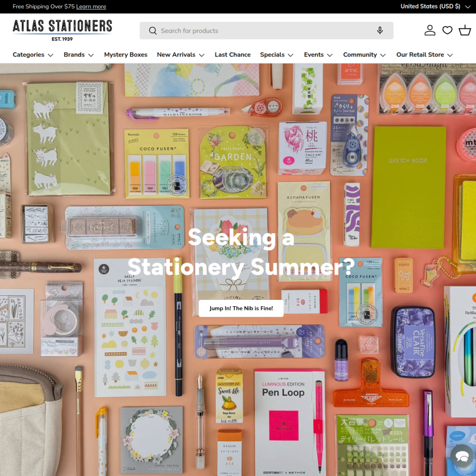476x476 pixels.
Task: Open the live chat bubble
Action: click(462, 456)
